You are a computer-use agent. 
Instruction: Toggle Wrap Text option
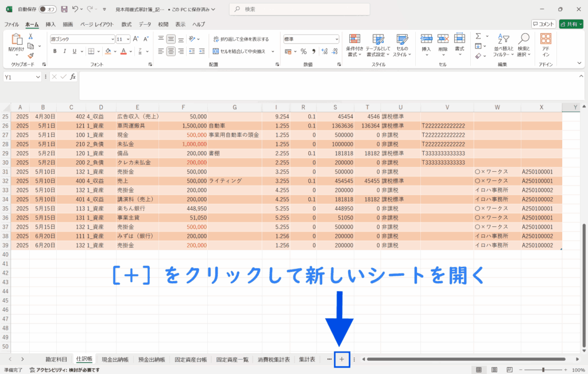[241, 39]
